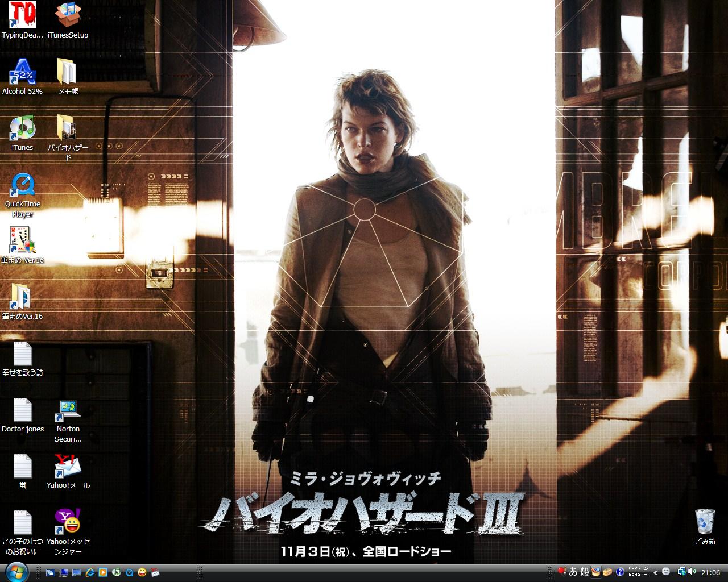The height and width of the screenshot is (582, 728).
Task: Select the 筆まめ Ver.16 playing-cards program shortcut
Action: coord(22,245)
